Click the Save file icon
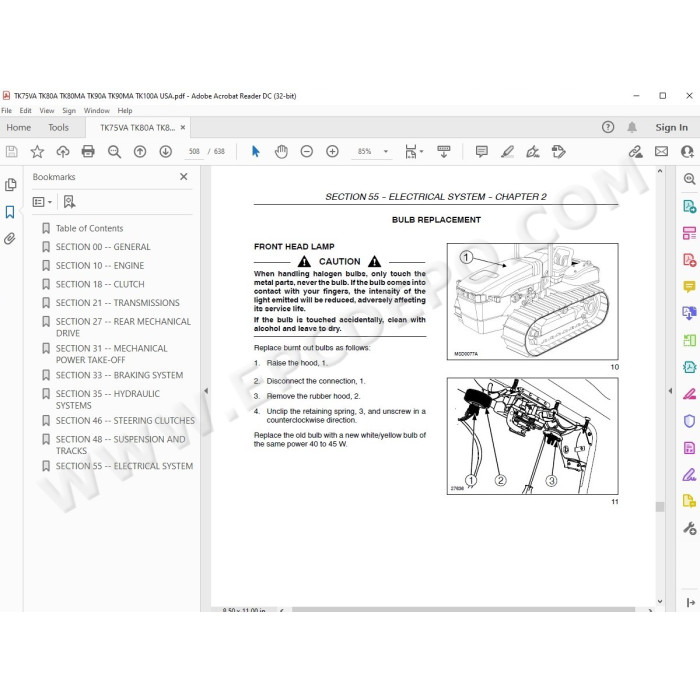Viewport: 700px width, 700px height. click(12, 152)
